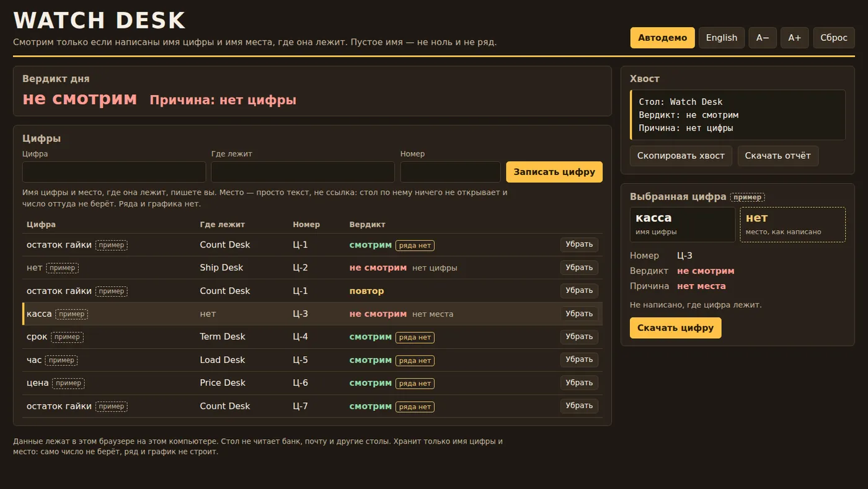Remove the час Load Desk row

click(x=579, y=360)
